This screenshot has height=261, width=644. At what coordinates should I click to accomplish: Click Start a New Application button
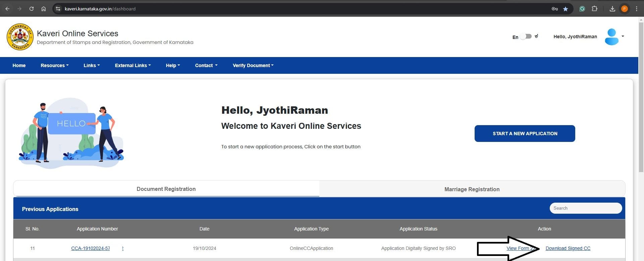[x=525, y=134]
